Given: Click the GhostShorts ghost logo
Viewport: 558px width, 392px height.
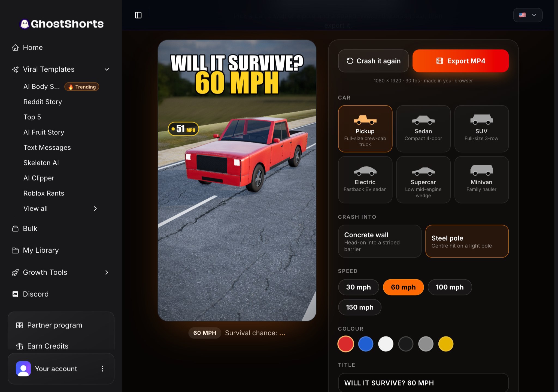Looking at the screenshot, I should pos(25,24).
